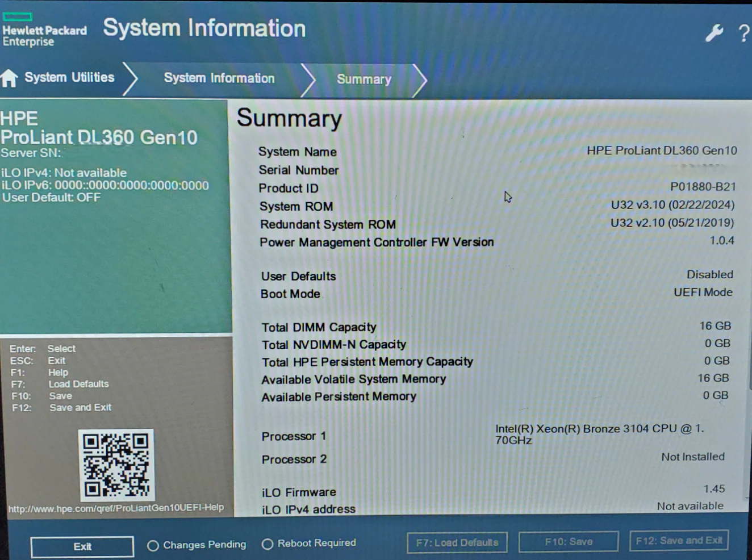Image resolution: width=752 pixels, height=560 pixels.
Task: Click HPE ProLiant DL360 Gen10 system name value
Action: click(x=662, y=151)
